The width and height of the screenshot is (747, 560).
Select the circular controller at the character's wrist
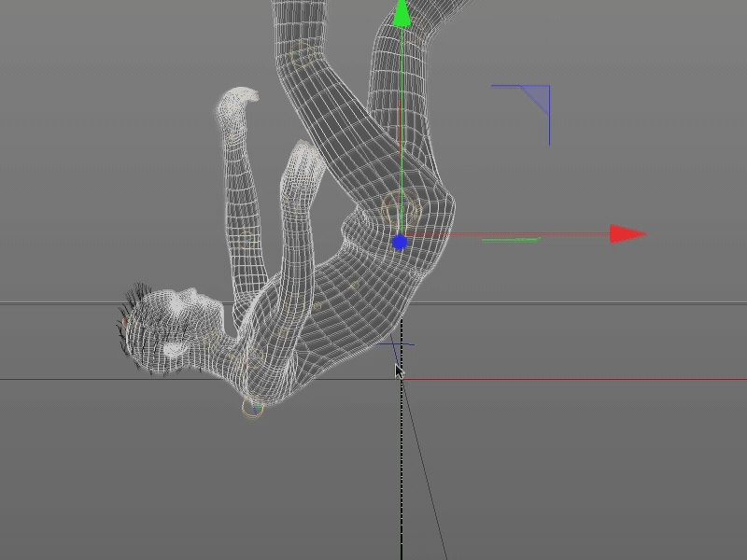click(x=250, y=409)
